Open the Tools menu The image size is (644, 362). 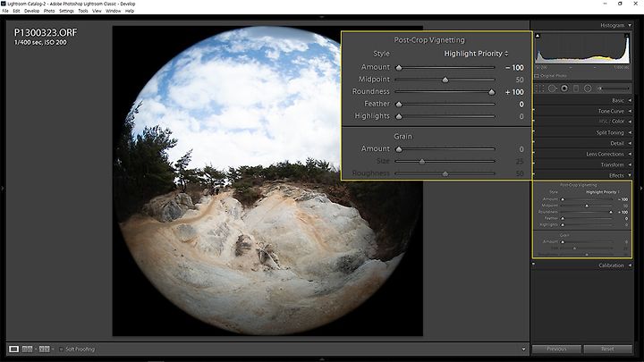click(x=83, y=11)
